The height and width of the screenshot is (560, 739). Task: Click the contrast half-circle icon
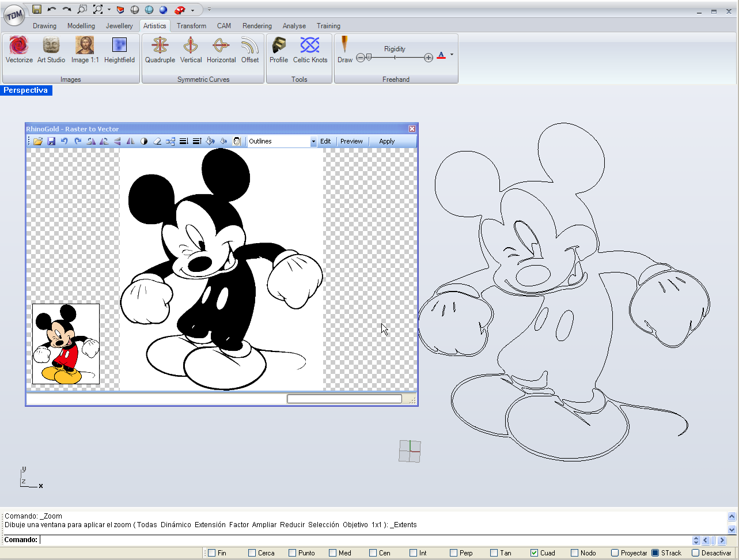pos(144,141)
